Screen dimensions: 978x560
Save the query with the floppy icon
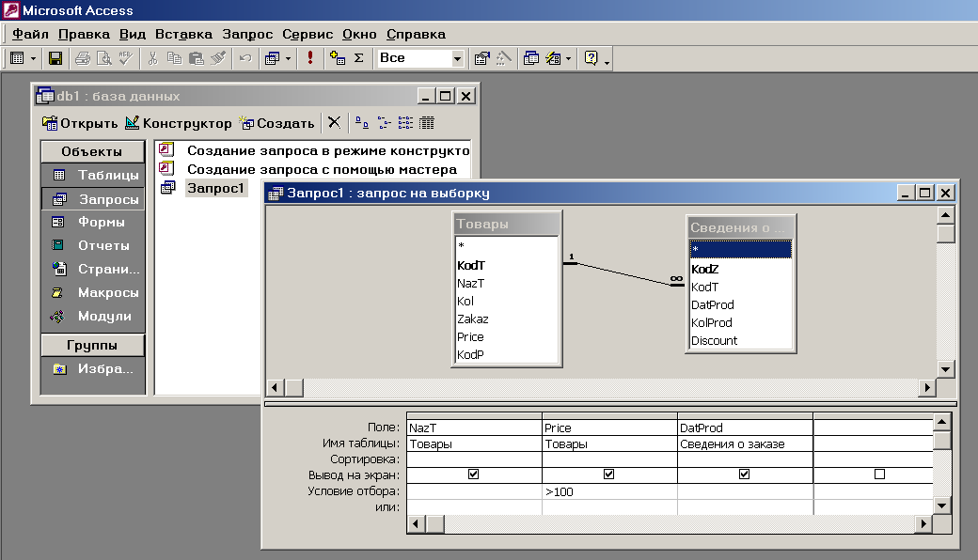[55, 58]
